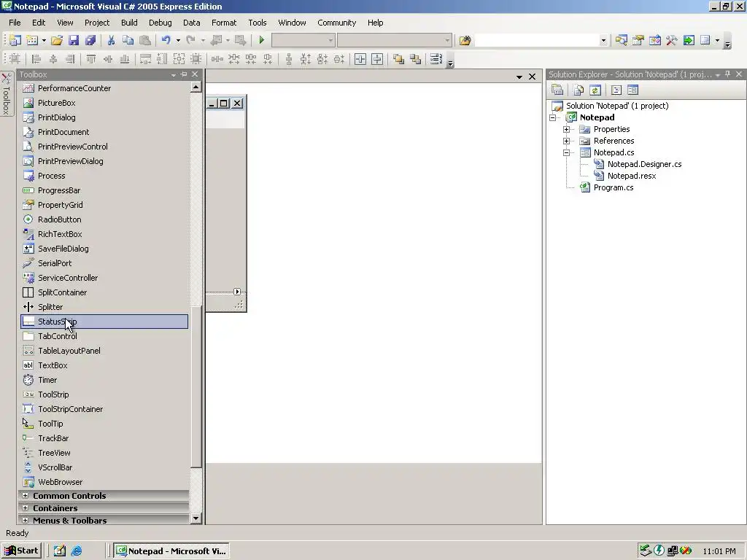Viewport: 747px width, 560px height.
Task: Click Find in Files folder icon
Action: tap(465, 41)
